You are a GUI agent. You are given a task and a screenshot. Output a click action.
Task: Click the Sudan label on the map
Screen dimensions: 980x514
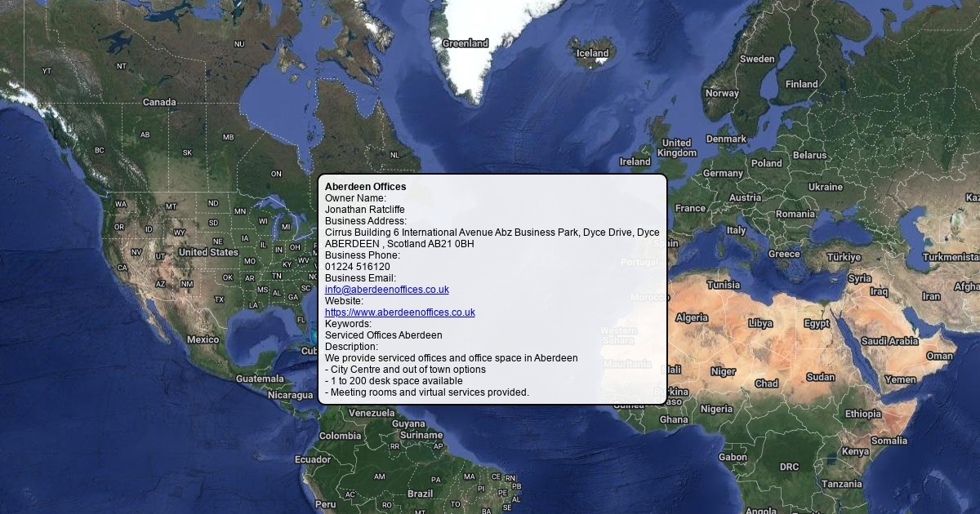(821, 377)
